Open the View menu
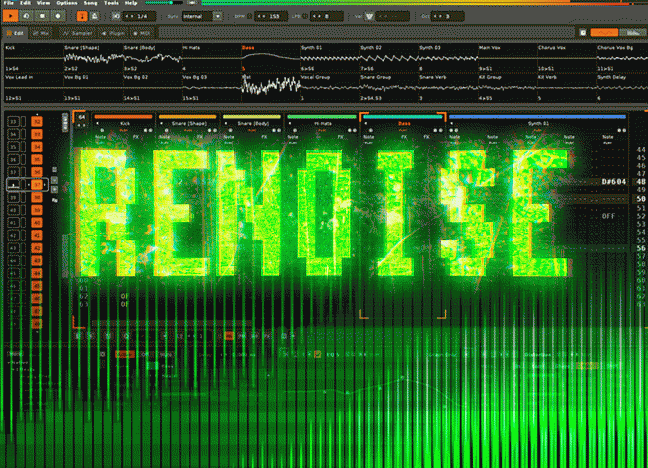Screen dimensions: 648x468 (x=43, y=3)
